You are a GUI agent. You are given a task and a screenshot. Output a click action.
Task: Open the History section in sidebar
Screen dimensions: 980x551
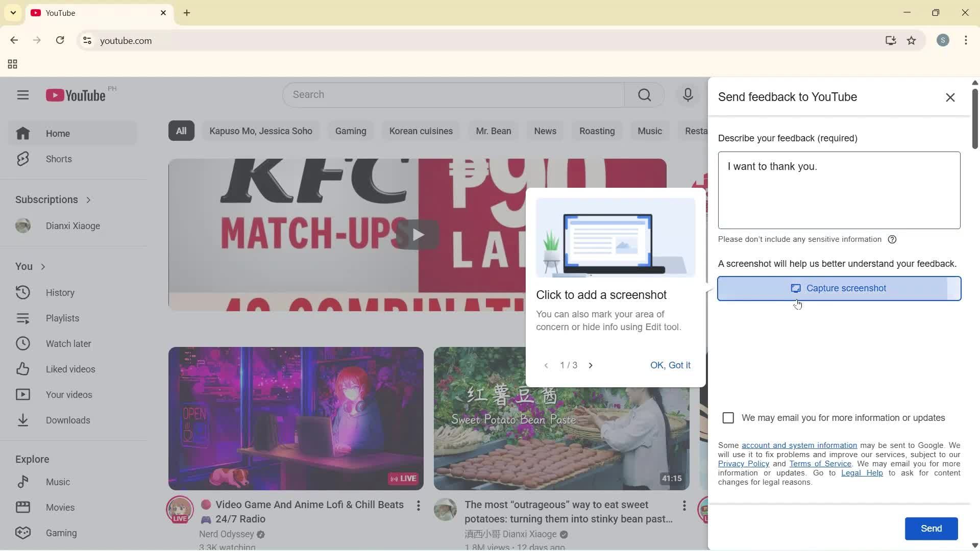coord(60,292)
